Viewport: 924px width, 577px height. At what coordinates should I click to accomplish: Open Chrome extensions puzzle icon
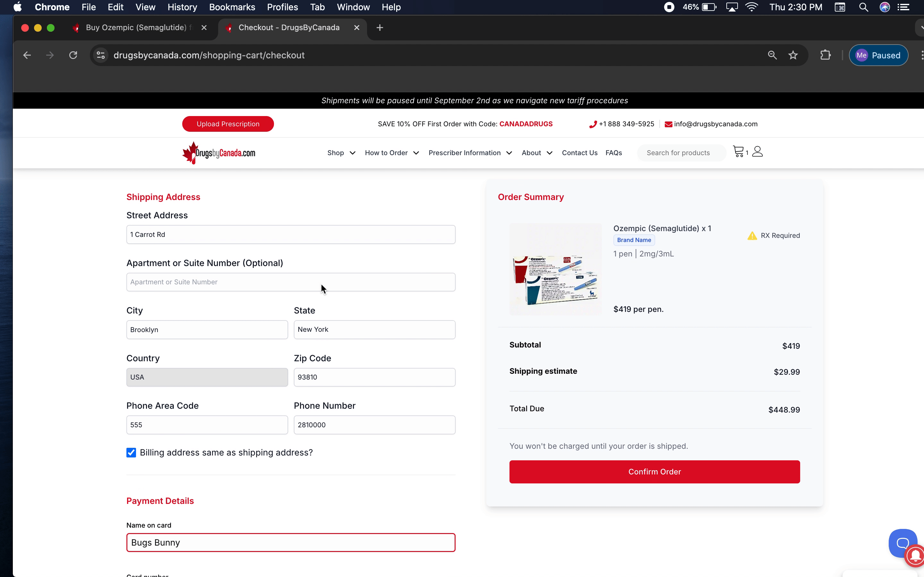point(825,55)
